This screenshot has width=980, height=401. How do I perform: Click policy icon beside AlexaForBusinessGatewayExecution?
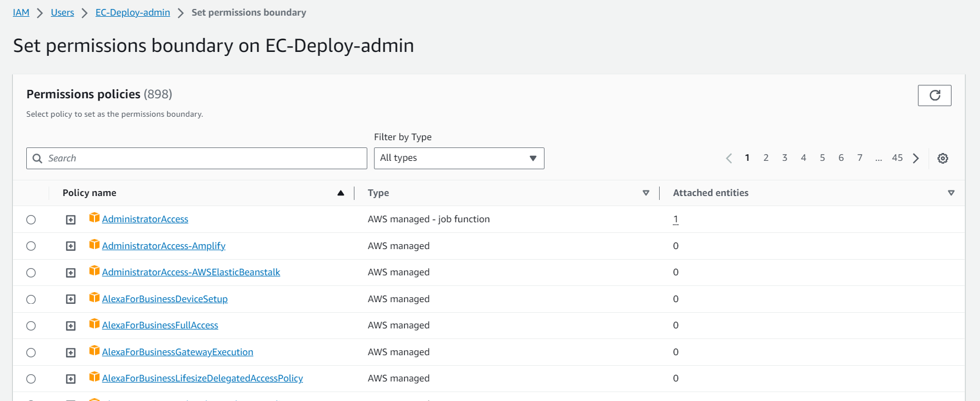click(94, 351)
